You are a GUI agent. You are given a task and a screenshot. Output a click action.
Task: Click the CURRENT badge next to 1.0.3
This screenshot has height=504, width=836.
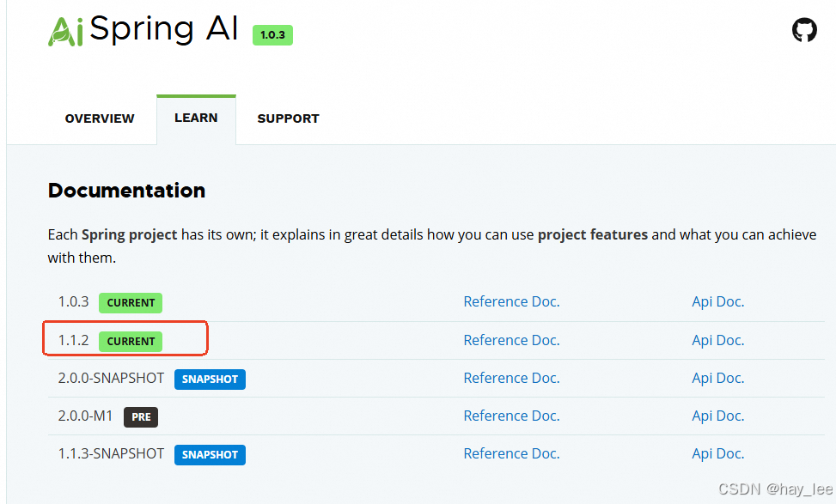pyautogui.click(x=131, y=302)
